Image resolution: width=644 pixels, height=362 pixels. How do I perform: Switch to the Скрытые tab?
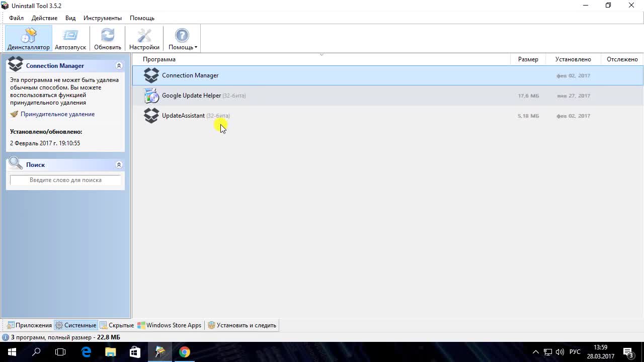point(117,325)
